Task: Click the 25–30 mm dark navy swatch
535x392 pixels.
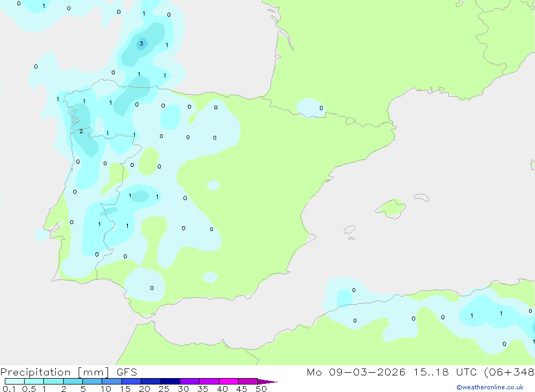Action: (170, 381)
